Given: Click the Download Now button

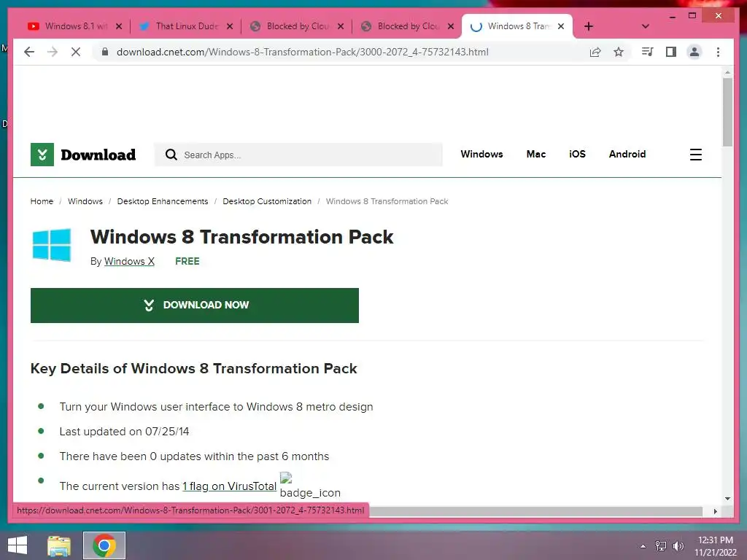Looking at the screenshot, I should pos(194,306).
